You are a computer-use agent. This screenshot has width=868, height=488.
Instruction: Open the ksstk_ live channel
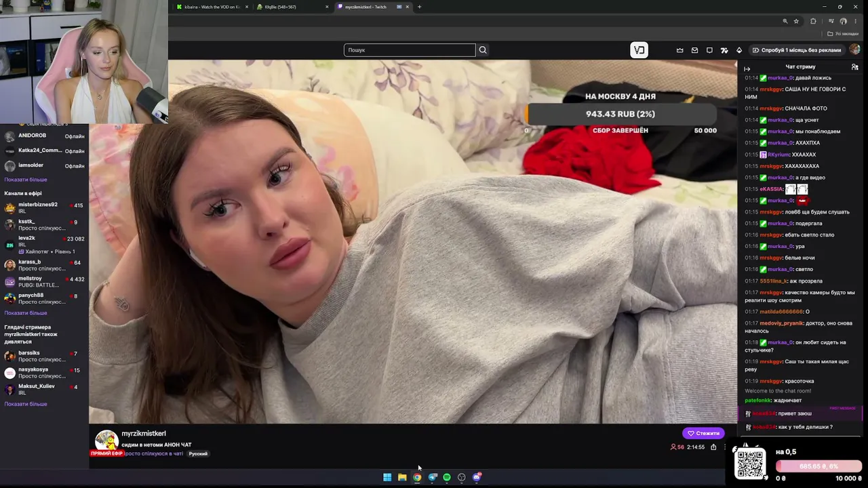(45, 224)
